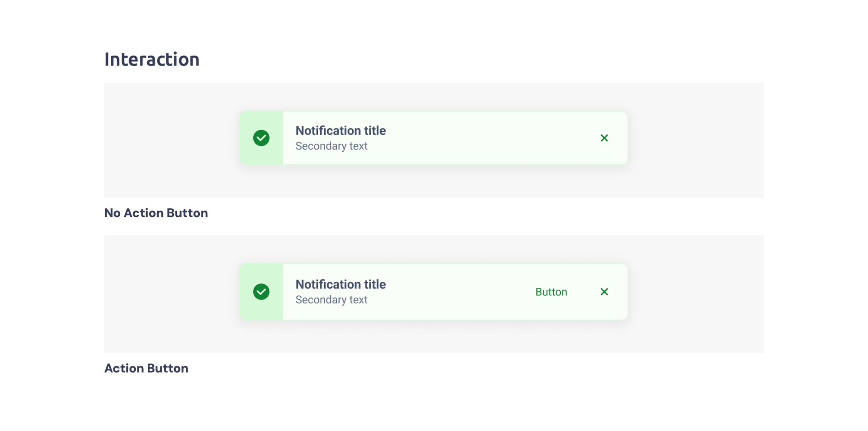
Task: Dismiss the notification containing the Button action
Action: click(x=604, y=292)
